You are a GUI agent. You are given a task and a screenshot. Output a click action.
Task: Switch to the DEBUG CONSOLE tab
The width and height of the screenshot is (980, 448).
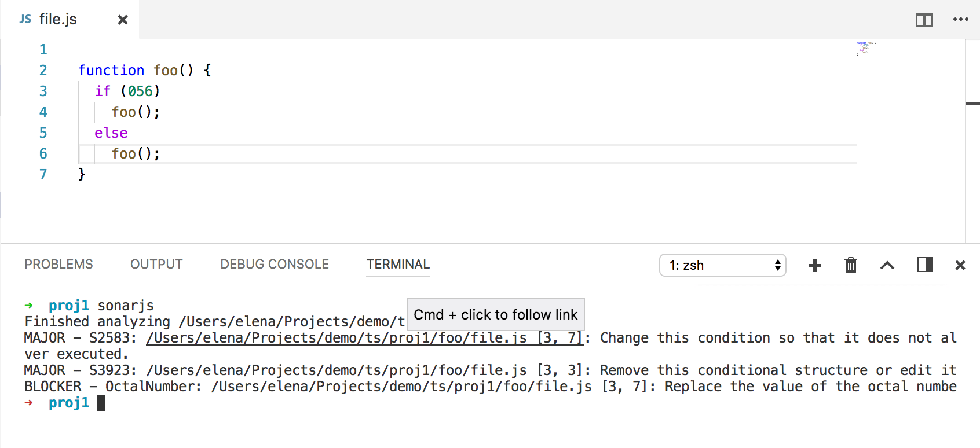click(x=274, y=264)
